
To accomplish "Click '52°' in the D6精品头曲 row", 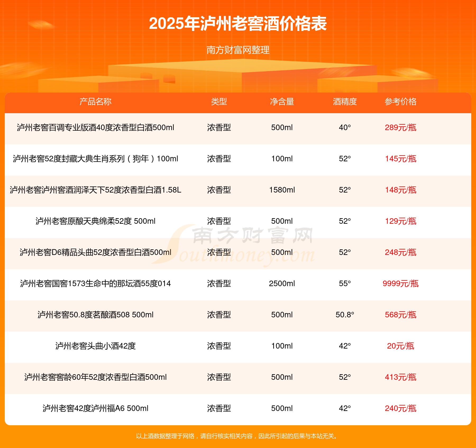I will (345, 252).
